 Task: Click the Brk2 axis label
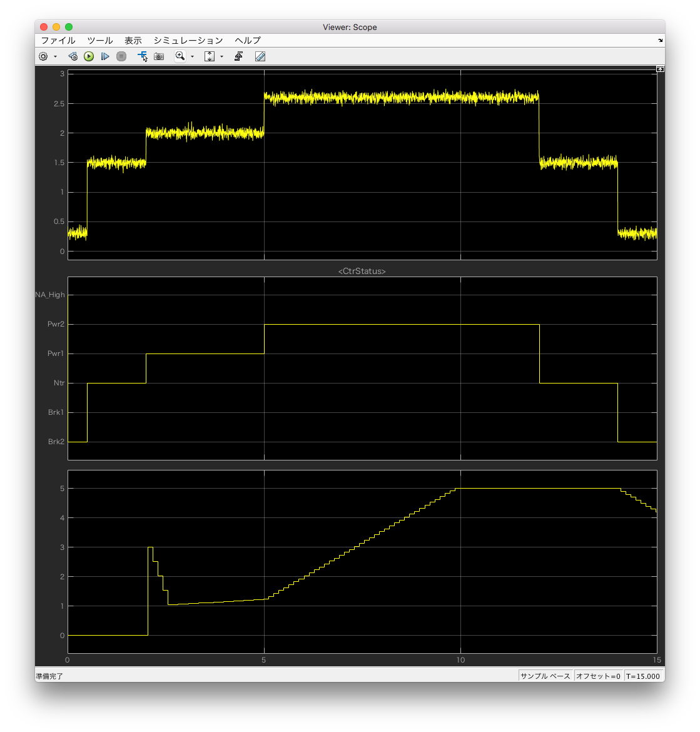(x=56, y=442)
